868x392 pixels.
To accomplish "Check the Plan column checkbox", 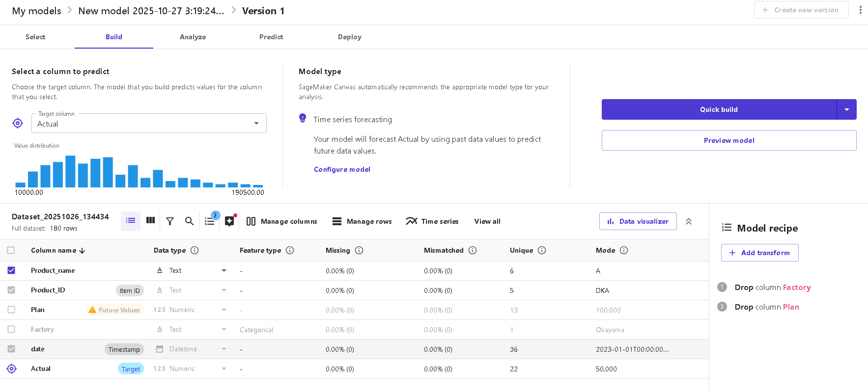I will click(x=11, y=310).
